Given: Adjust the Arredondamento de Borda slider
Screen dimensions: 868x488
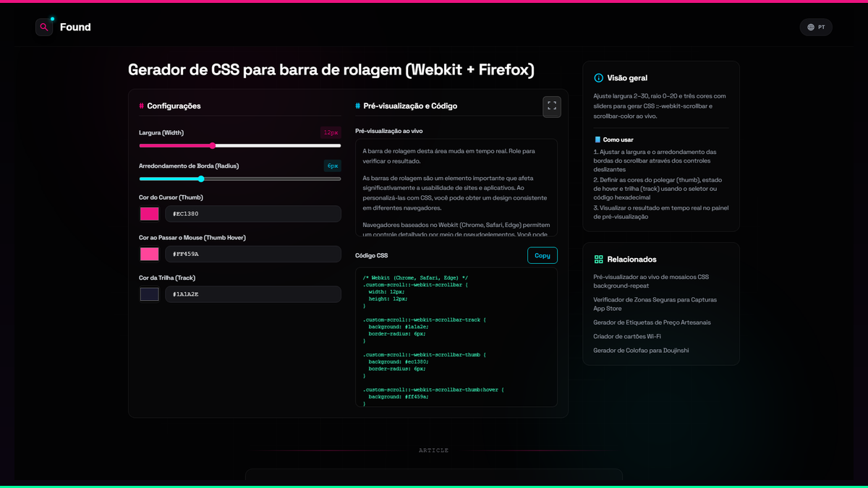Looking at the screenshot, I should tap(240, 179).
